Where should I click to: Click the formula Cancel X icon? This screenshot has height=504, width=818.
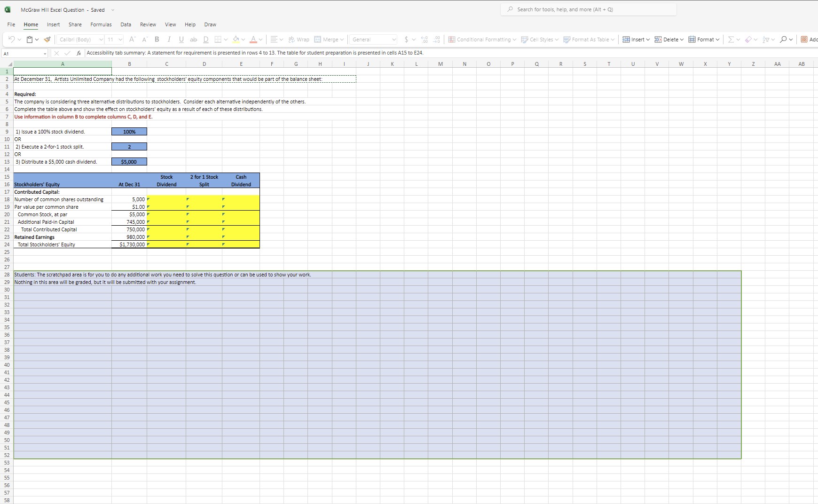[x=57, y=53]
